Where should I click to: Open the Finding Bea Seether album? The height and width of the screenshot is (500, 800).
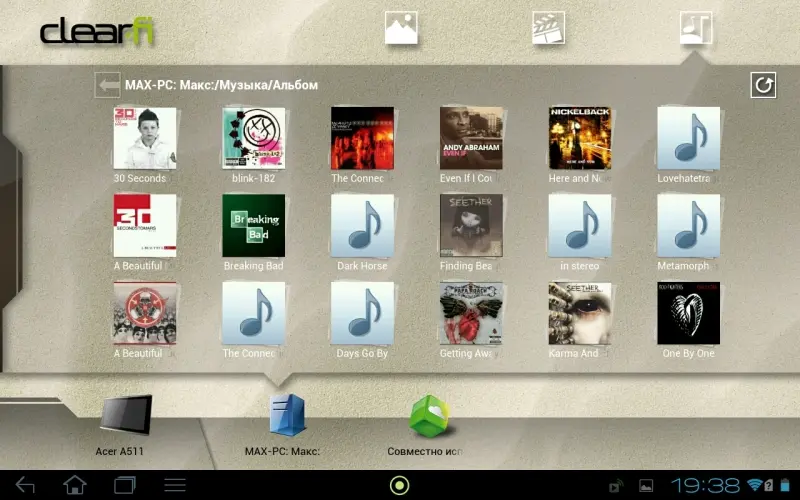click(x=471, y=226)
